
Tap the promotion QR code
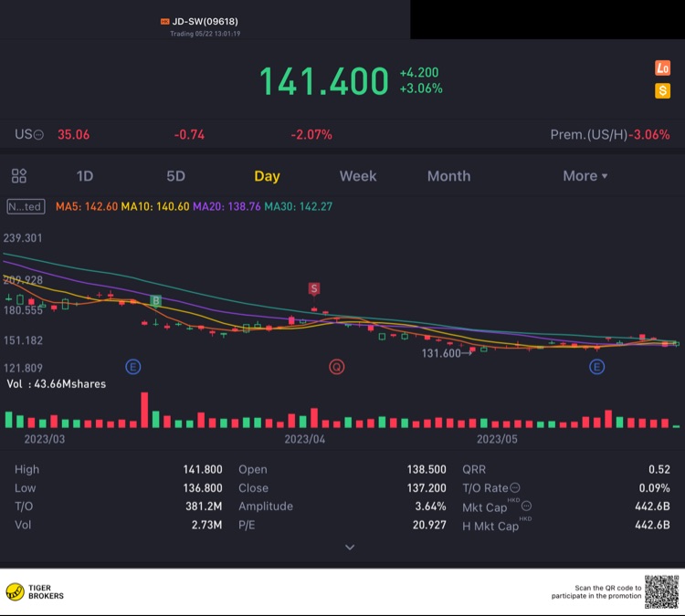point(661,592)
